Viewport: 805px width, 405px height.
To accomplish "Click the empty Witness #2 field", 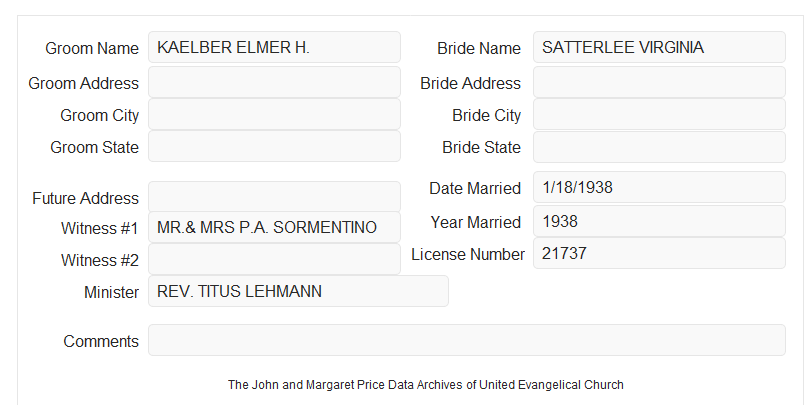I will click(x=274, y=259).
